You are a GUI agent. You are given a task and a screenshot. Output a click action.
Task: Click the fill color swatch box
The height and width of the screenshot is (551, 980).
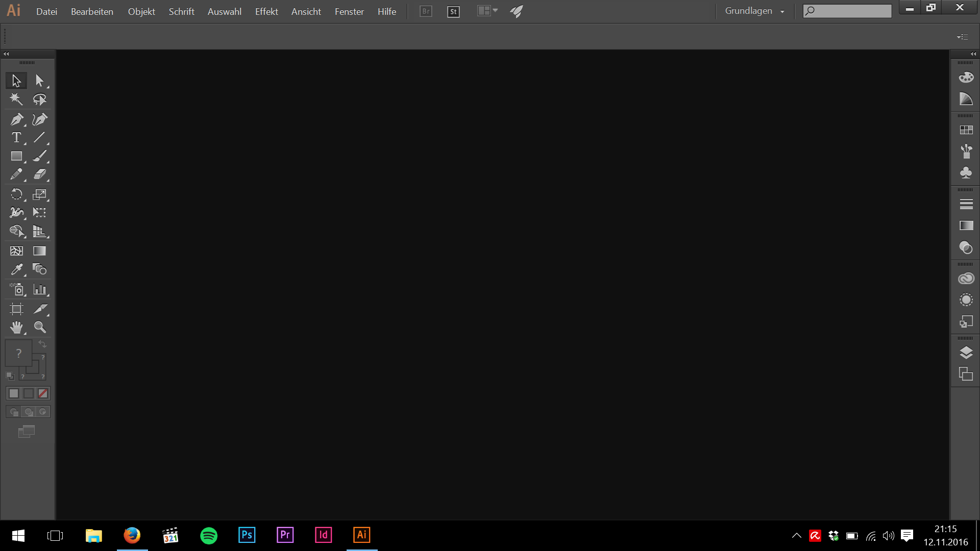[18, 353]
